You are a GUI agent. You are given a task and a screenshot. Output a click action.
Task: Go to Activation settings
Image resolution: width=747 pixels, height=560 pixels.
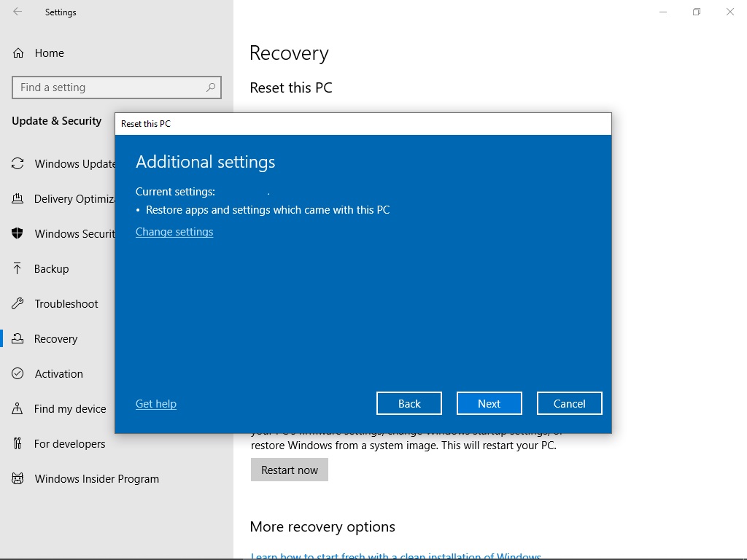pos(58,373)
